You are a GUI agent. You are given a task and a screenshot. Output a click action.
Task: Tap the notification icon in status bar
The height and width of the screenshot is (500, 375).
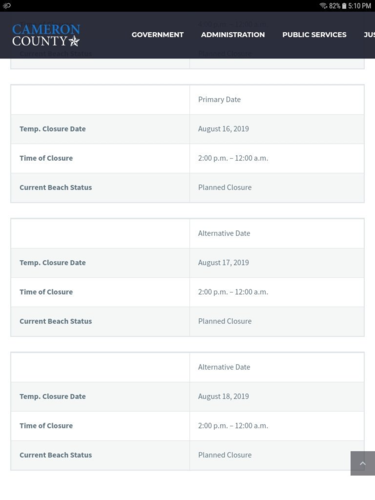tap(7, 6)
